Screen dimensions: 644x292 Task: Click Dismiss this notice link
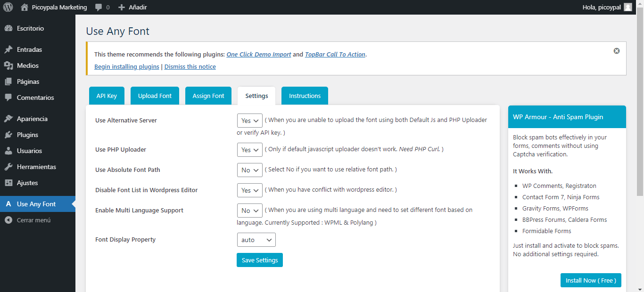(190, 66)
